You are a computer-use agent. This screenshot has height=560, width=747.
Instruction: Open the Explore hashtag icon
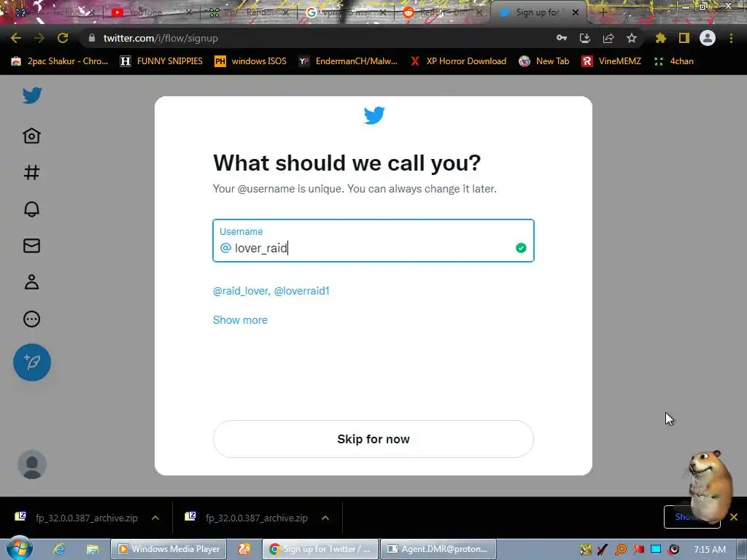pos(32,172)
